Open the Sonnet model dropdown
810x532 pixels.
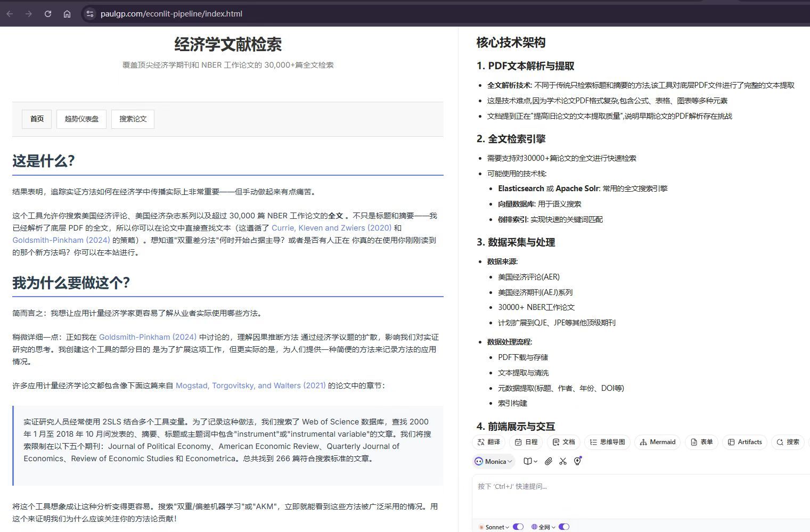pos(494,527)
